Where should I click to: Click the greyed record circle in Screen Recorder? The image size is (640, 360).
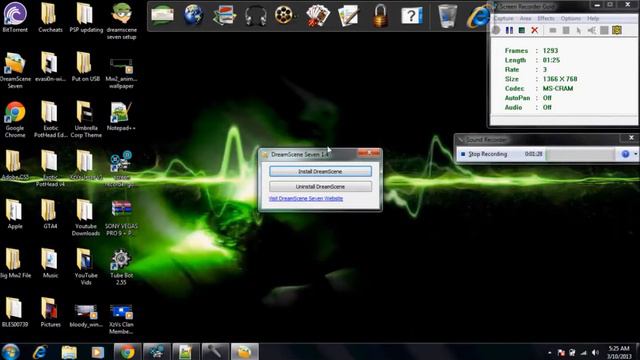pyautogui.click(x=496, y=30)
